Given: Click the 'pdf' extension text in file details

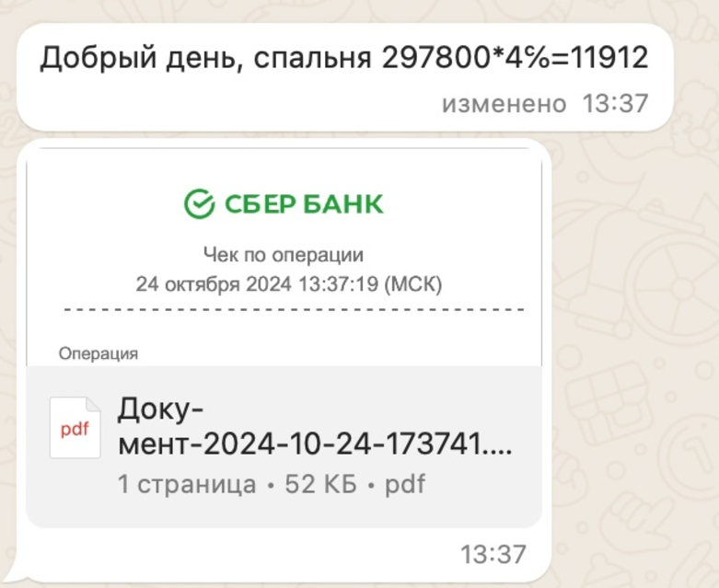Looking at the screenshot, I should click(x=405, y=484).
